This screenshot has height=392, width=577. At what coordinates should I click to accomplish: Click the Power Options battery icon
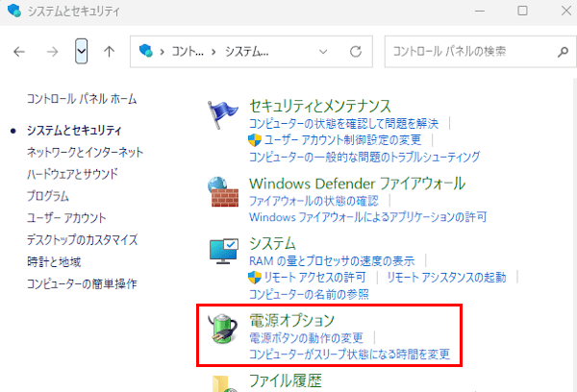pos(225,330)
